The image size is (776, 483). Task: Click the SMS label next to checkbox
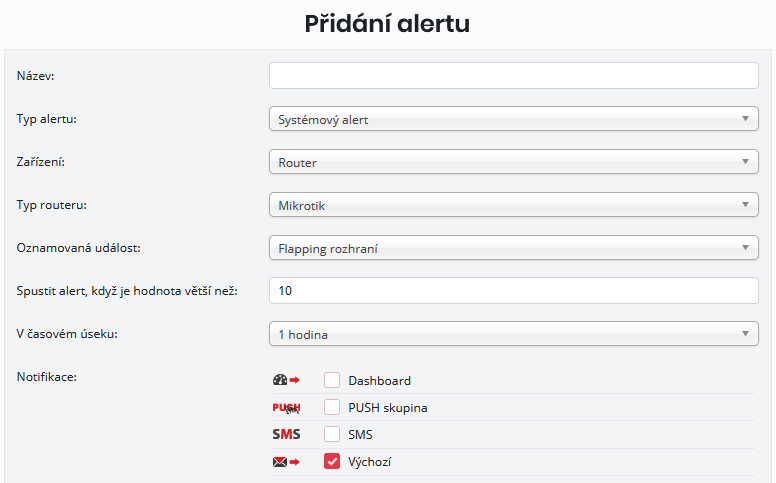(360, 435)
